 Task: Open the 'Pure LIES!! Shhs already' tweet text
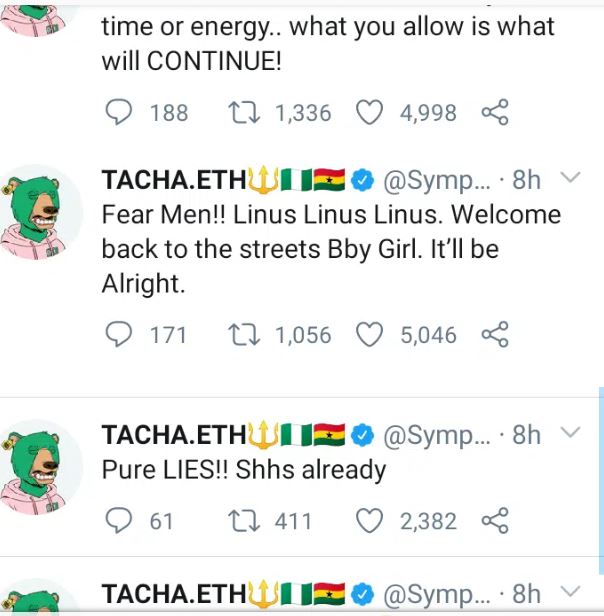(244, 469)
